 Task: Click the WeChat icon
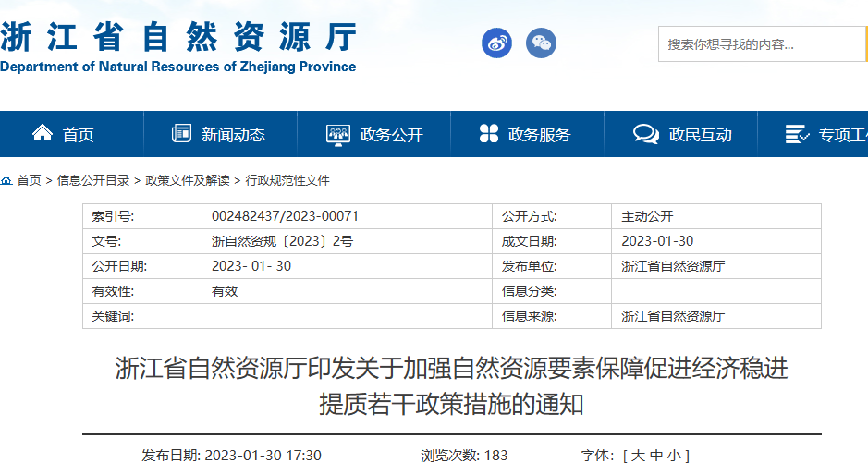(x=541, y=43)
